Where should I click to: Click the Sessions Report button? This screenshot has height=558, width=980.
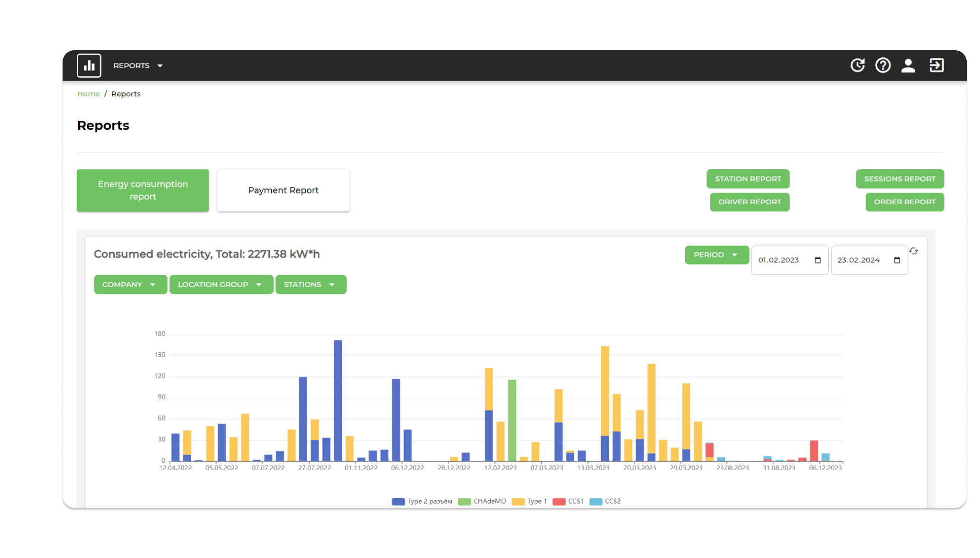[899, 179]
